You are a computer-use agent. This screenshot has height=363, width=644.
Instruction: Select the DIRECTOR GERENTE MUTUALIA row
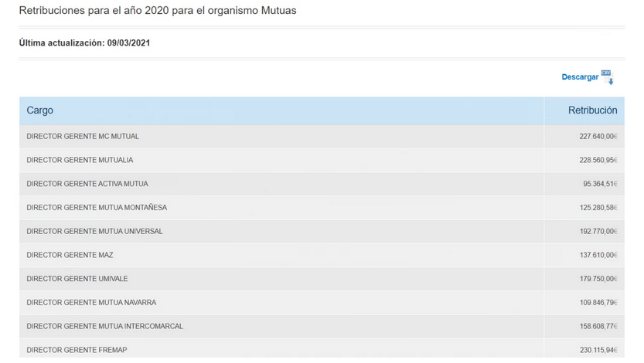[322, 160]
